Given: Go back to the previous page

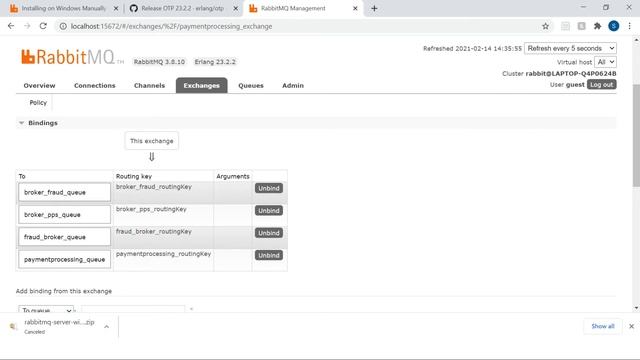Looking at the screenshot, I should (x=11, y=26).
